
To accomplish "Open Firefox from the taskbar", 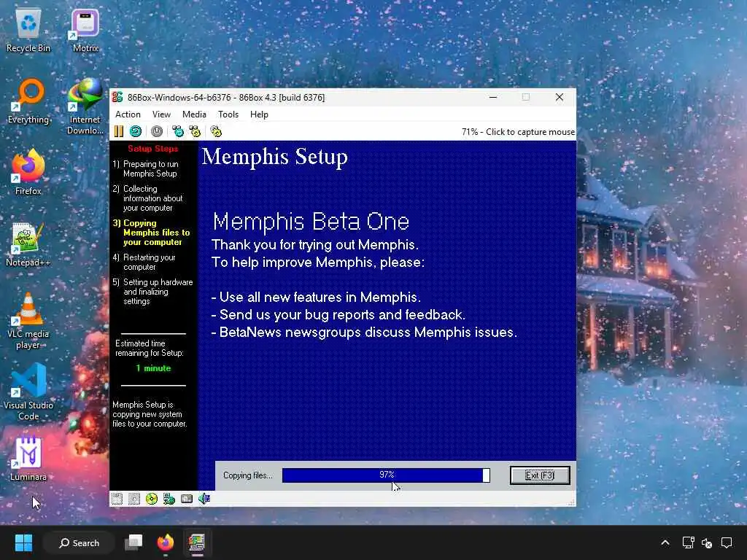I will (x=166, y=542).
